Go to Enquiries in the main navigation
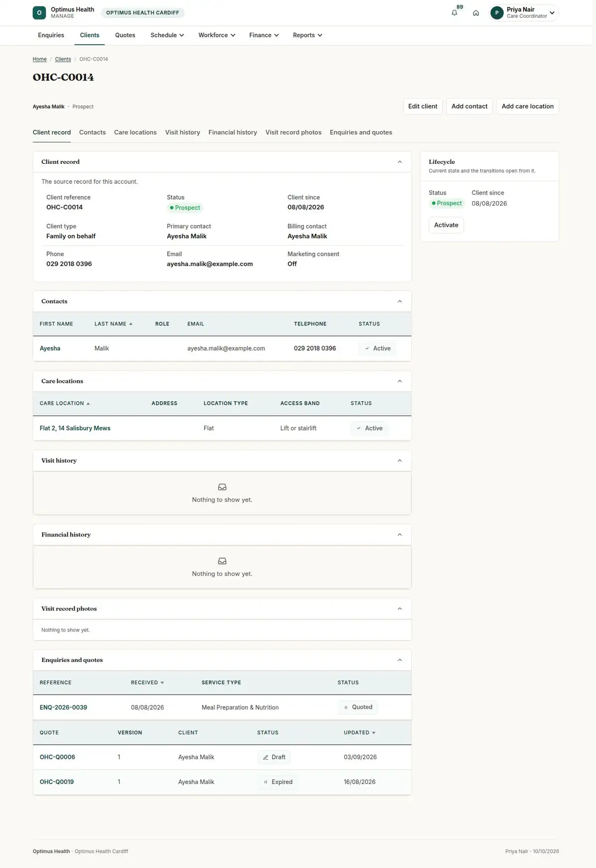 (51, 35)
